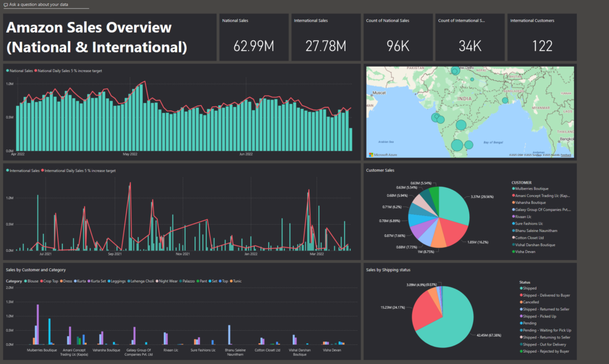Select 'Pending - Waiting for Pick Up' legend entry

pyautogui.click(x=546, y=330)
